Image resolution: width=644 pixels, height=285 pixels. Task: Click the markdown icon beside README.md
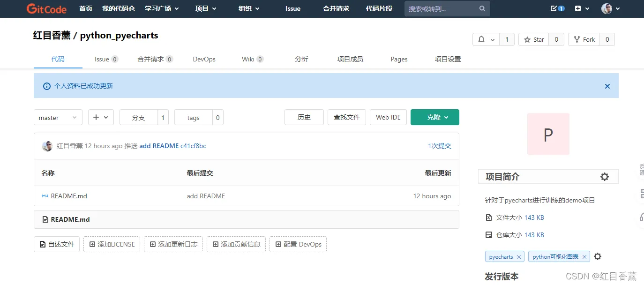pos(45,196)
